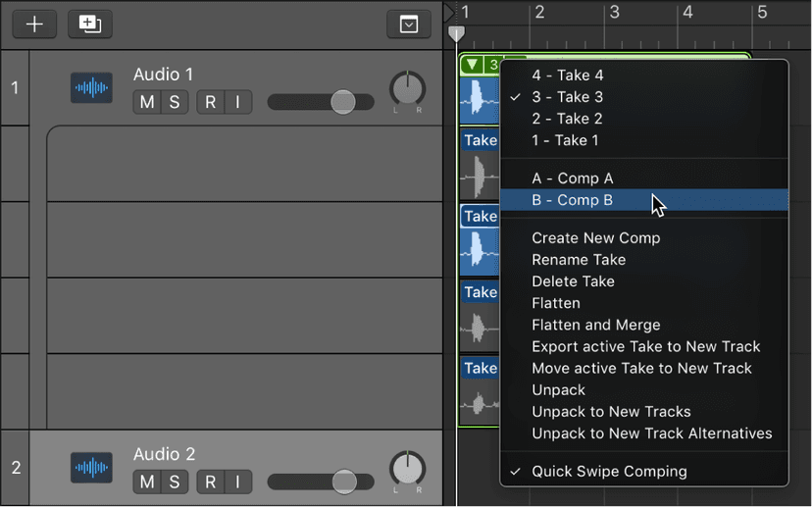The image size is (812, 508).
Task: Choose Unpack to New Track Alternatives
Action: pos(644,433)
